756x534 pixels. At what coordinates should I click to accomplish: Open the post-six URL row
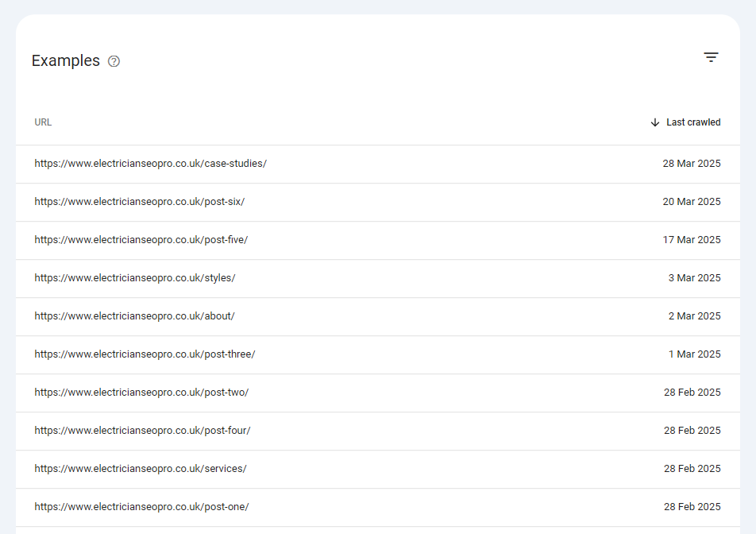pos(378,202)
